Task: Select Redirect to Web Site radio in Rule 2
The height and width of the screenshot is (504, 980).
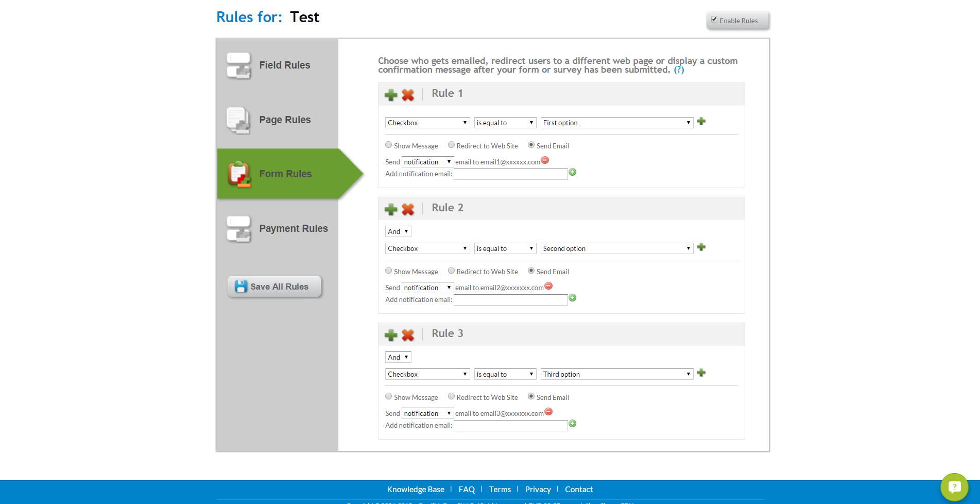Action: (x=452, y=271)
